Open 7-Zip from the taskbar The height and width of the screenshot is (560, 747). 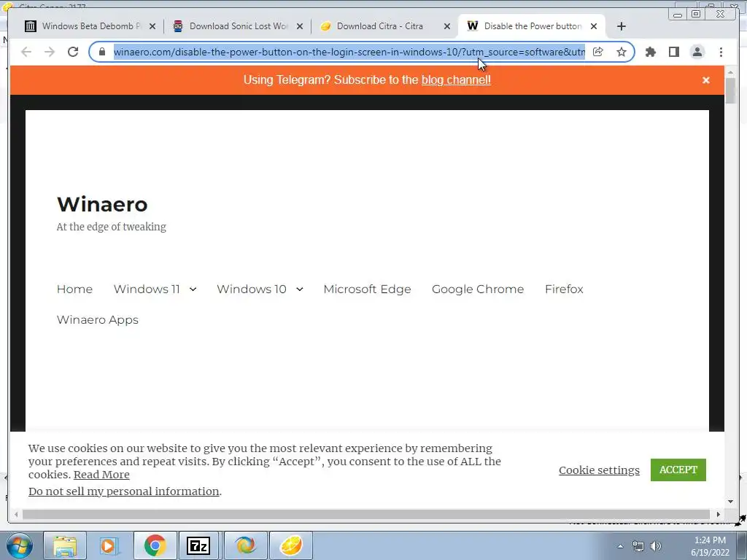click(x=198, y=545)
